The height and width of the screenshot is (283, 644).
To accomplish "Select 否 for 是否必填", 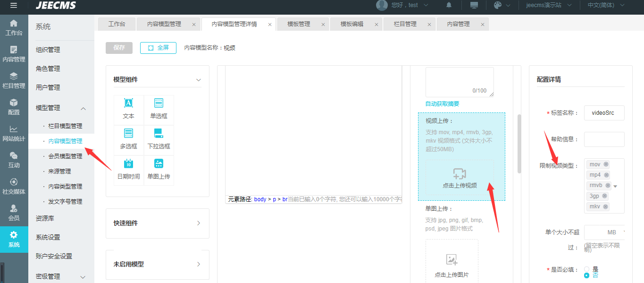I will click(x=587, y=275).
